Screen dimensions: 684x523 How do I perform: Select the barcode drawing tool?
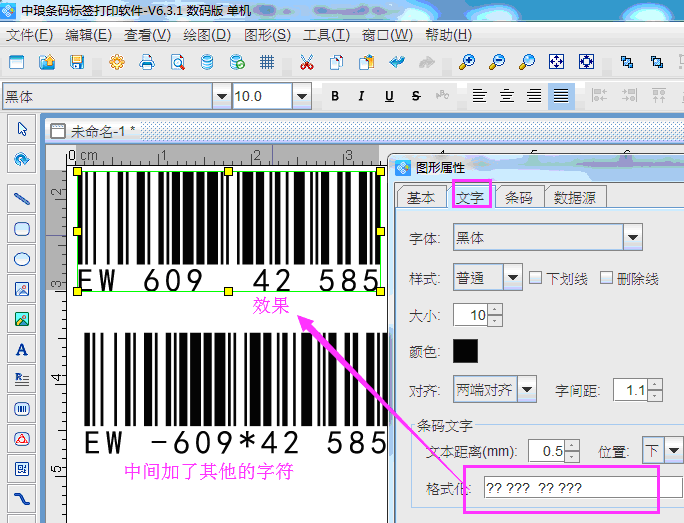point(22,409)
